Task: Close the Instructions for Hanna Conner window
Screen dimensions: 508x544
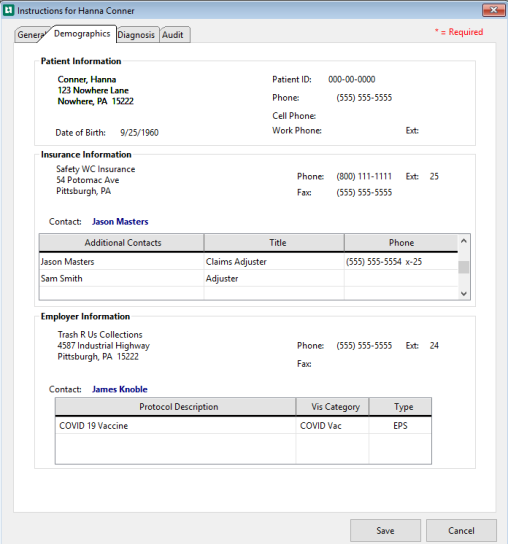Action: pyautogui.click(x=493, y=10)
